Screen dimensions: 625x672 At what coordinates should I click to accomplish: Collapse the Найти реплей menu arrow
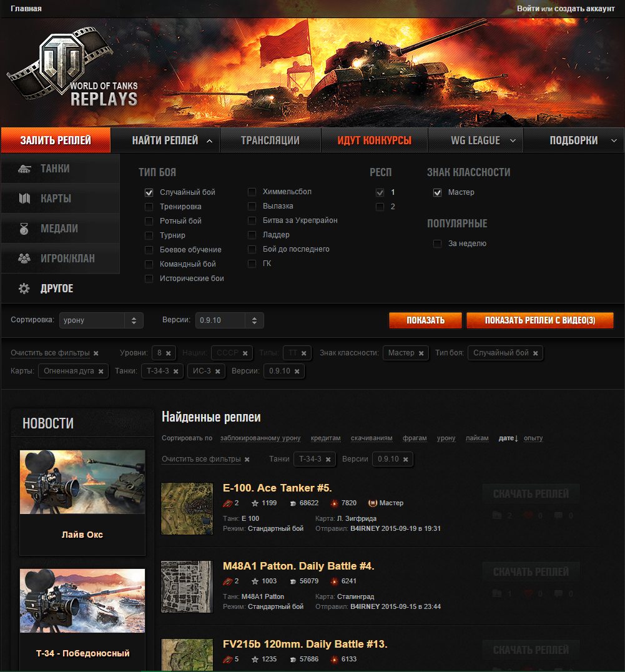point(209,141)
